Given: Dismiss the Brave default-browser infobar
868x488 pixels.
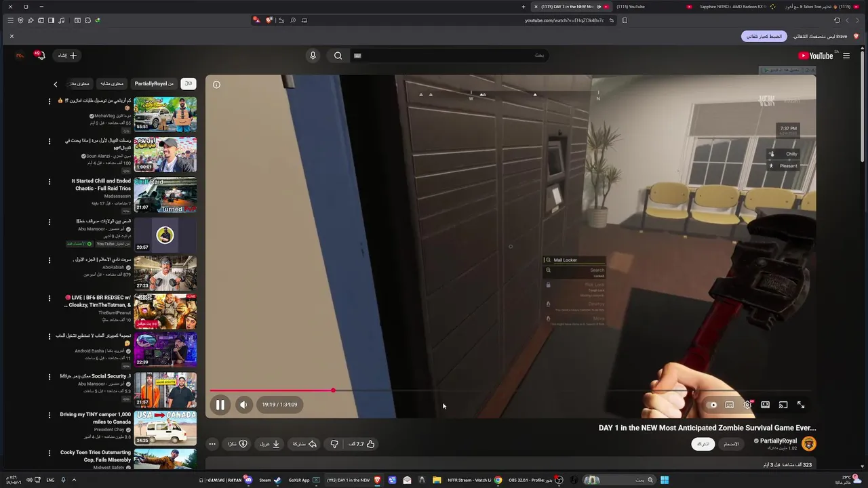Looking at the screenshot, I should click(12, 36).
